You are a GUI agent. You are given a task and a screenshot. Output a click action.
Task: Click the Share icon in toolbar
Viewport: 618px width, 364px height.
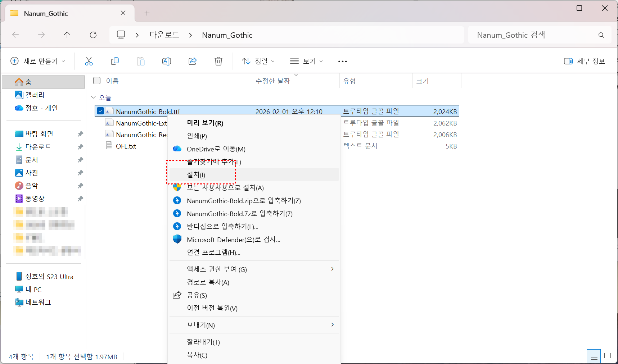193,61
